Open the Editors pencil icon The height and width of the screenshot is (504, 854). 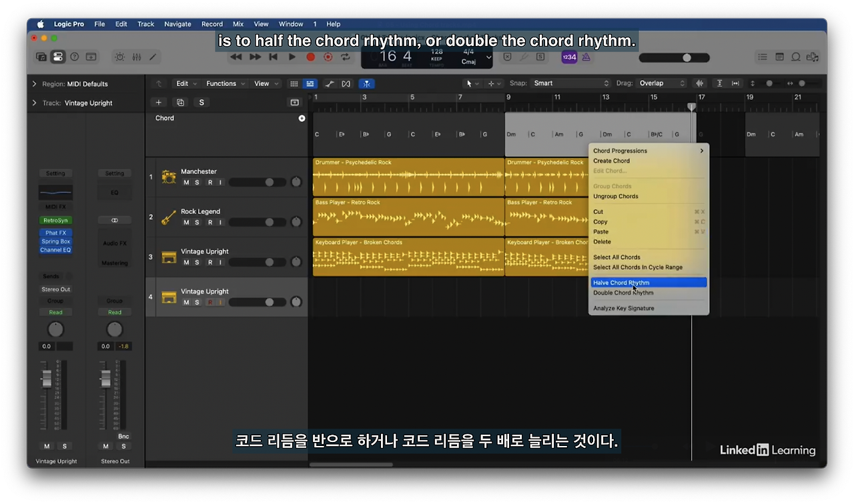153,57
